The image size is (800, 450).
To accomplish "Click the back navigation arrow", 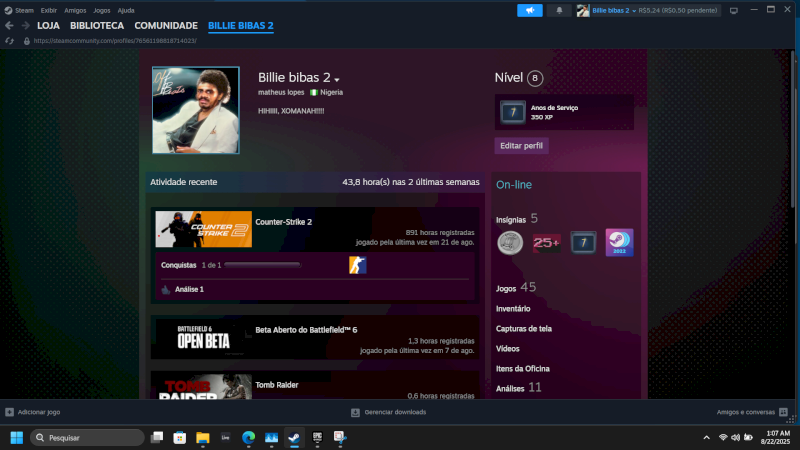I will tap(9, 25).
